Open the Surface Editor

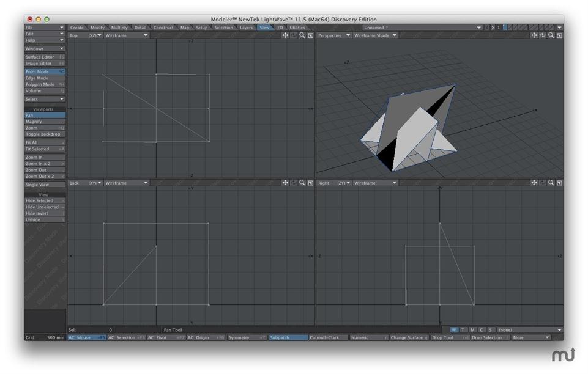pos(45,57)
